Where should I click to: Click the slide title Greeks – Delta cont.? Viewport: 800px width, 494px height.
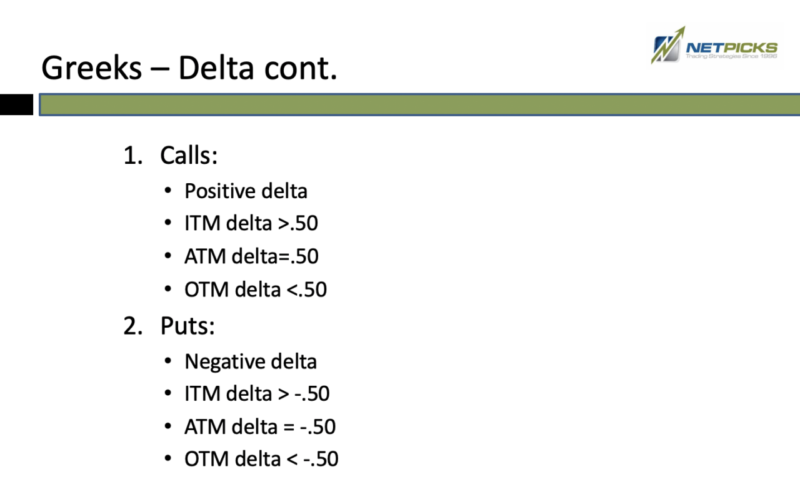click(189, 68)
